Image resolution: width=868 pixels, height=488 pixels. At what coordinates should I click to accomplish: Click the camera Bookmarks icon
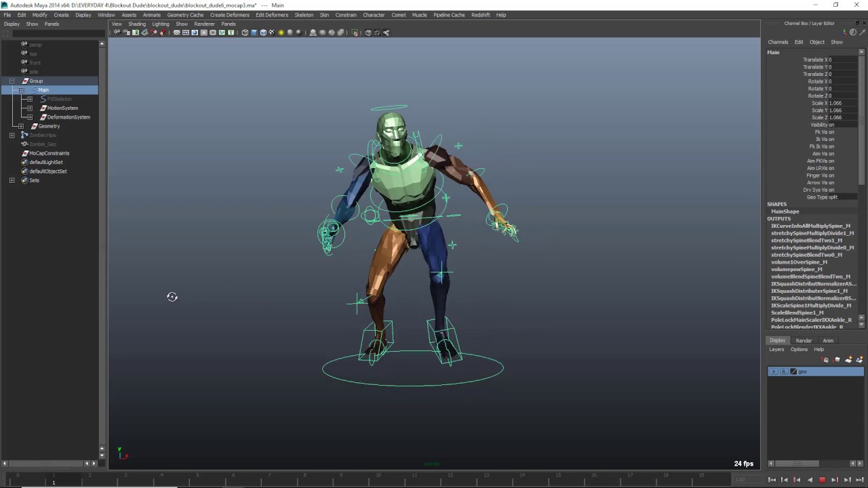[x=136, y=33]
